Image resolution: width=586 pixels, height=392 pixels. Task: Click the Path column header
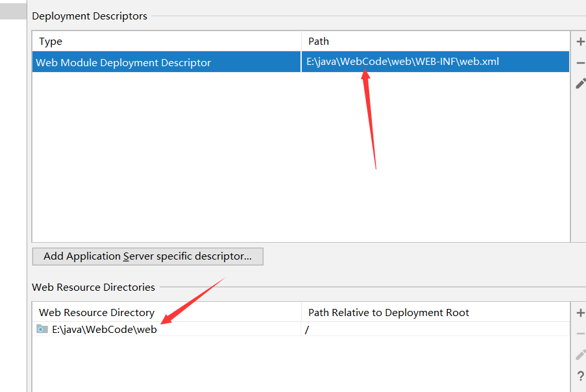pyautogui.click(x=435, y=41)
